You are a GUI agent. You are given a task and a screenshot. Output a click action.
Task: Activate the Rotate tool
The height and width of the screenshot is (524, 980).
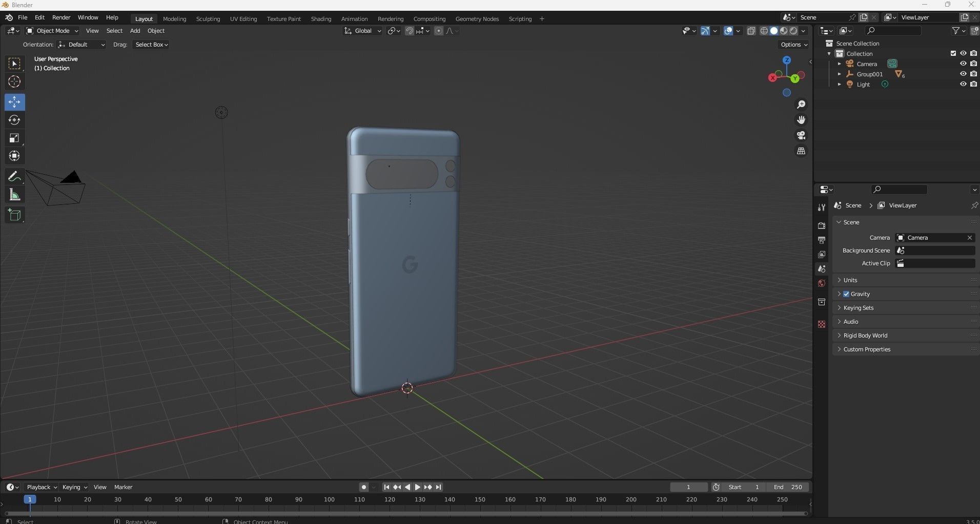[14, 120]
